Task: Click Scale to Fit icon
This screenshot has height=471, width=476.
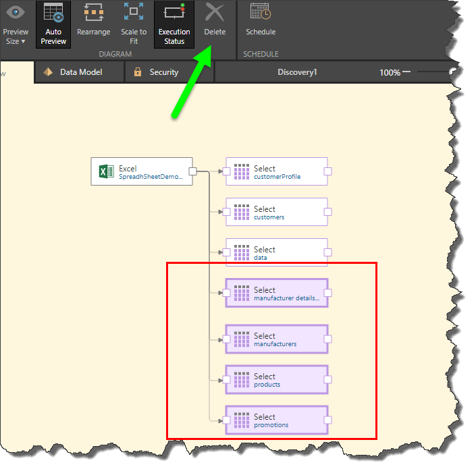Action: [134, 13]
